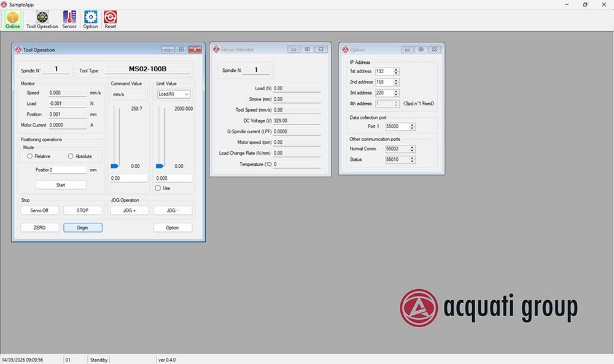This screenshot has width=614, height=364.
Task: Click the 1st address value 192
Action: pos(384,71)
